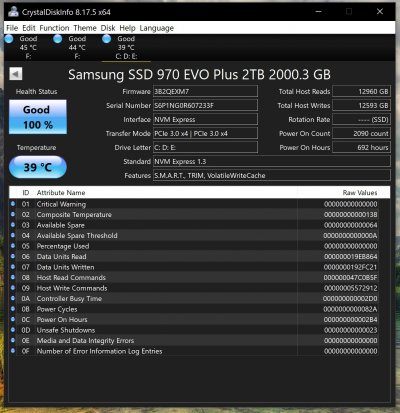Click the Raw Values column header
400x413 pixels.
click(360, 193)
